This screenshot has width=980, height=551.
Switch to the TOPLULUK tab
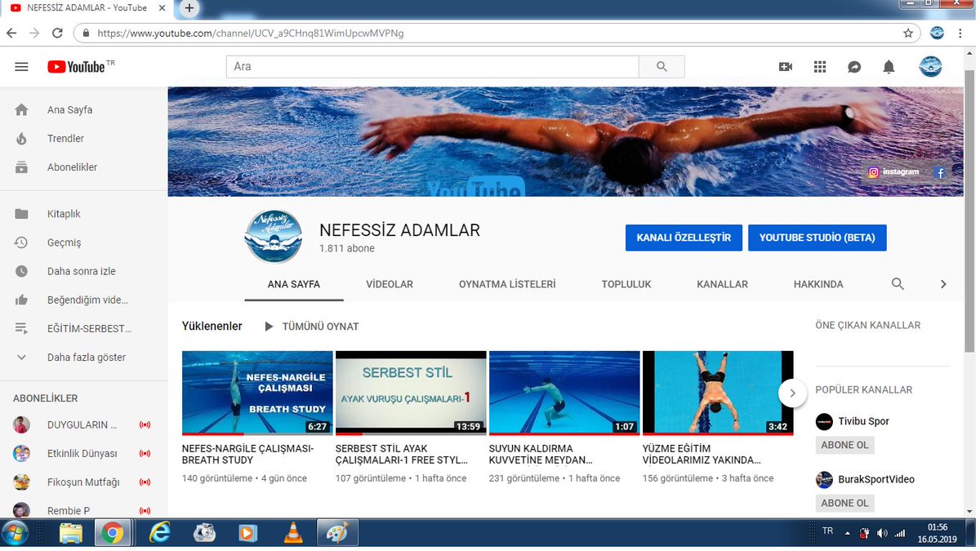click(626, 284)
